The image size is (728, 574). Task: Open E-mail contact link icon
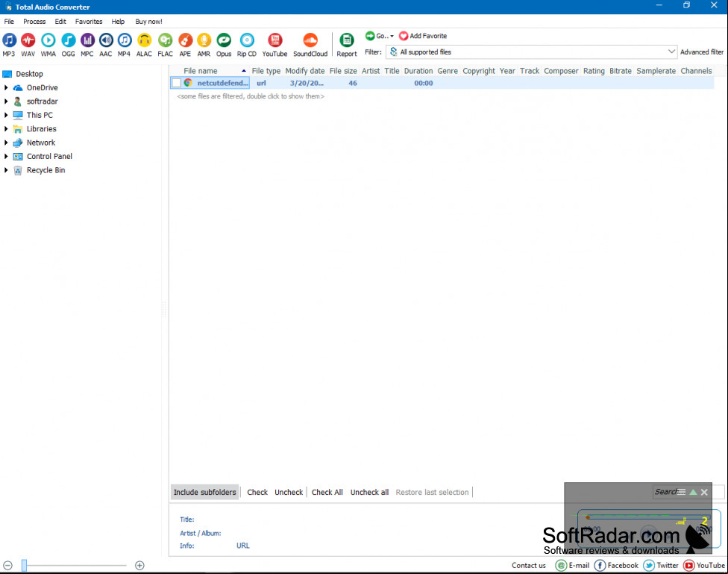561,565
